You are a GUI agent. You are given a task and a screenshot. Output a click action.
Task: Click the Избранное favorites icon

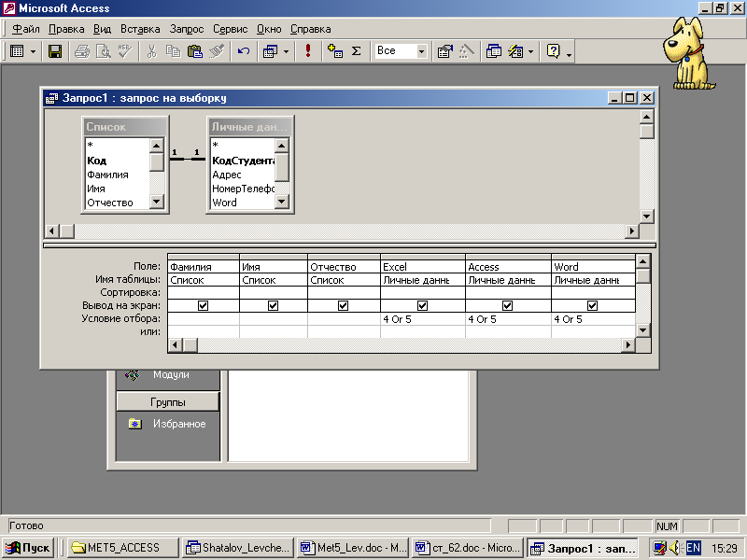pos(134,424)
